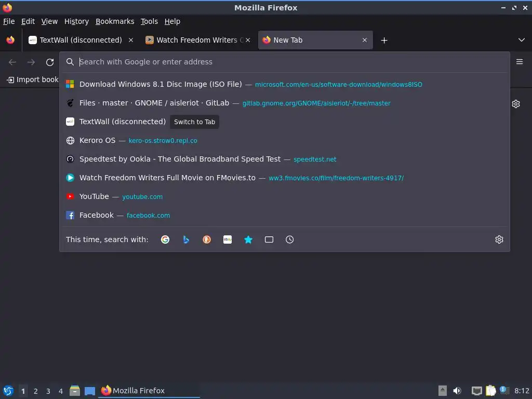Search open tabs with the tabs icon
Screen dimensions: 532x399
269,240
